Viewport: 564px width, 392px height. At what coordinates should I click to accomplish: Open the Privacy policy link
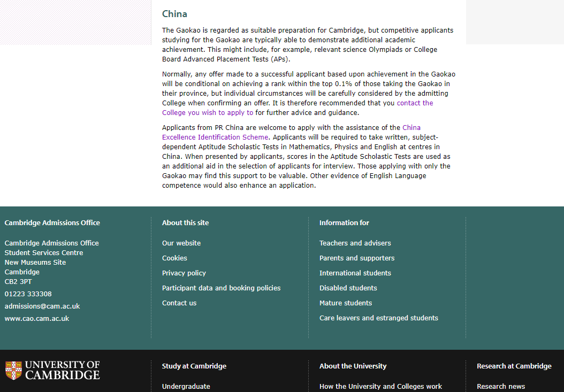pos(184,273)
